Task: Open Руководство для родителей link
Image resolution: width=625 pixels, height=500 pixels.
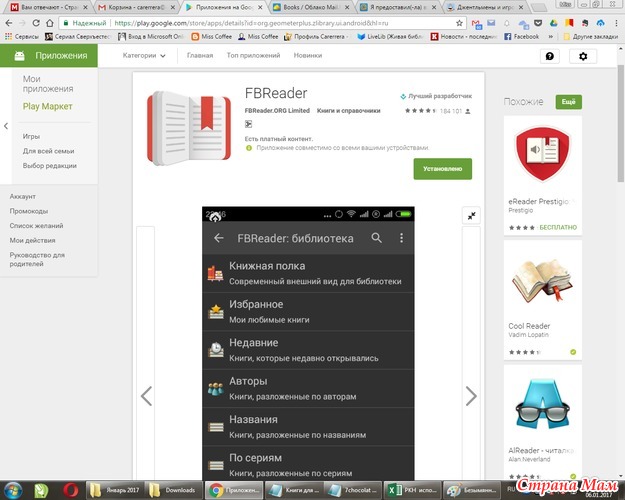Action: pyautogui.click(x=37, y=259)
